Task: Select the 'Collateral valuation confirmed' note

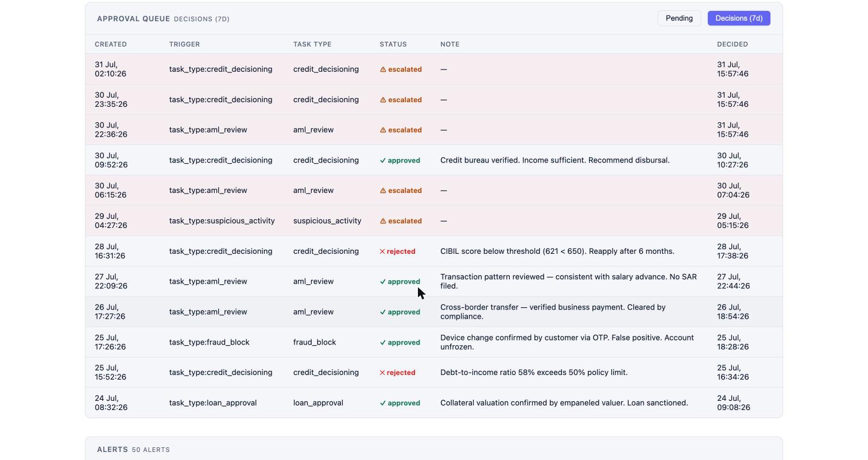Action: tap(564, 403)
